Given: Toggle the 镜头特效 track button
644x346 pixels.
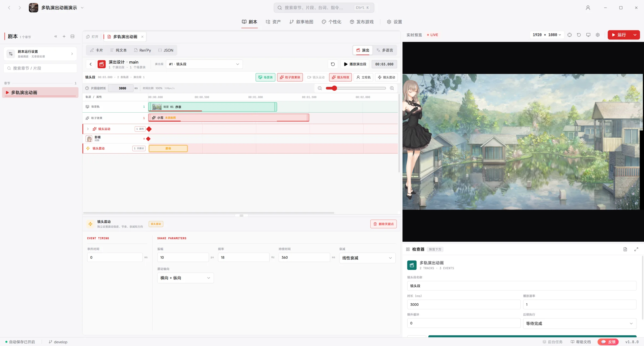Looking at the screenshot, I should pyautogui.click(x=341, y=77).
